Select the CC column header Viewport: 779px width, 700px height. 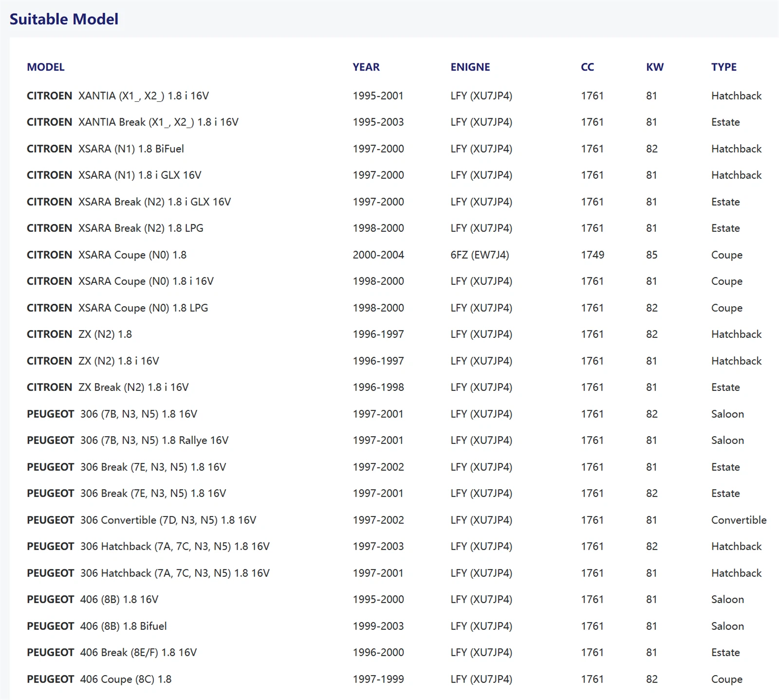(x=587, y=67)
